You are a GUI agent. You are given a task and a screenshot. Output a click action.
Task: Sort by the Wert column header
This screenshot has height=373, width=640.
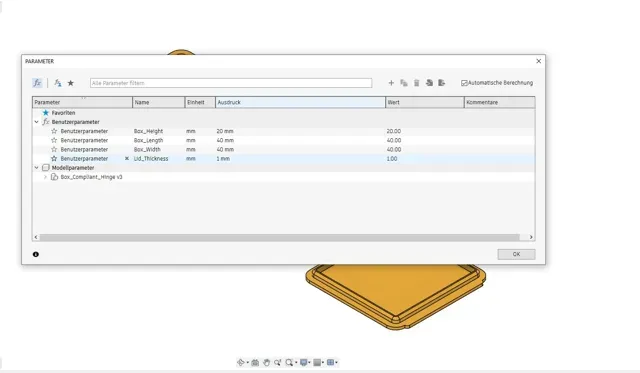(x=424, y=102)
